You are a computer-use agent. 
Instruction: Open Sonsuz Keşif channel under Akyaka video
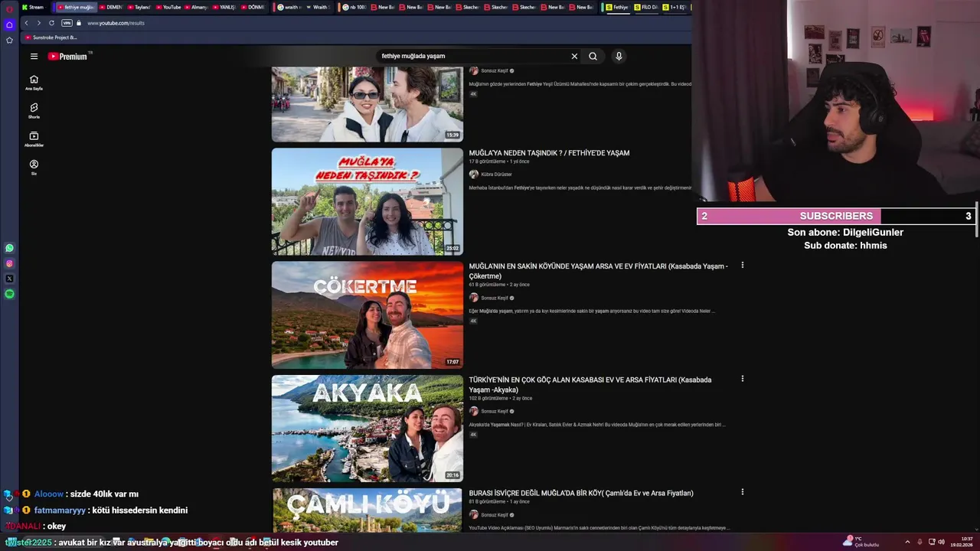tap(494, 411)
